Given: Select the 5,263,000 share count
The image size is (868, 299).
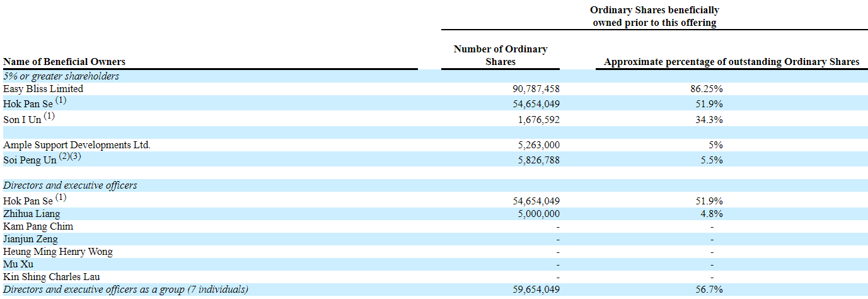Looking at the screenshot, I should coord(536,145).
